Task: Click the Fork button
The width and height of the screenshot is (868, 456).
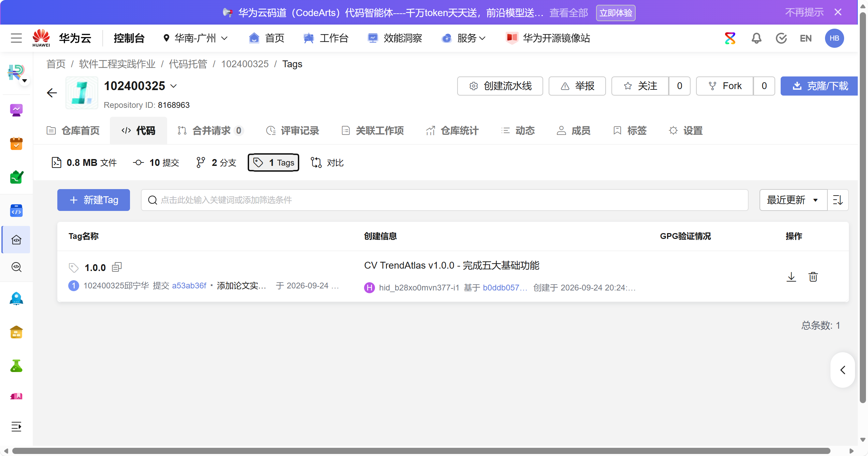Action: pos(725,86)
